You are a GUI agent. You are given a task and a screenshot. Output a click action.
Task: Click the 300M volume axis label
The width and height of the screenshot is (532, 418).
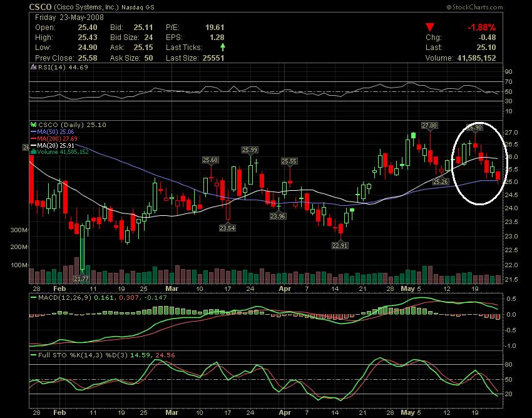pyautogui.click(x=19, y=230)
